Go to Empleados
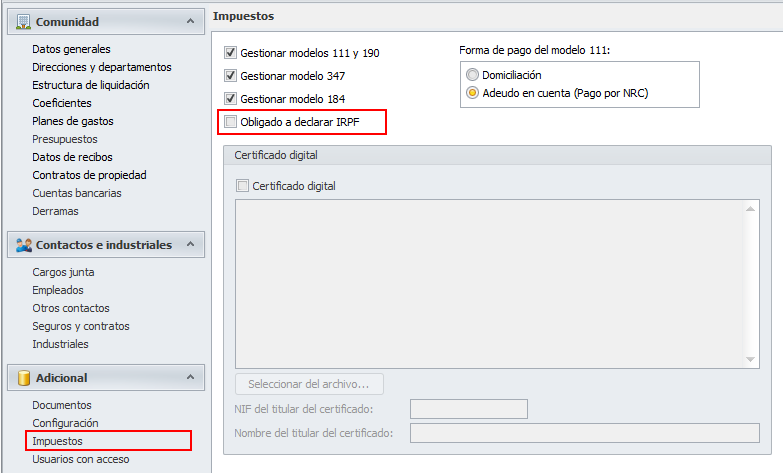The width and height of the screenshot is (783, 473). click(x=58, y=290)
